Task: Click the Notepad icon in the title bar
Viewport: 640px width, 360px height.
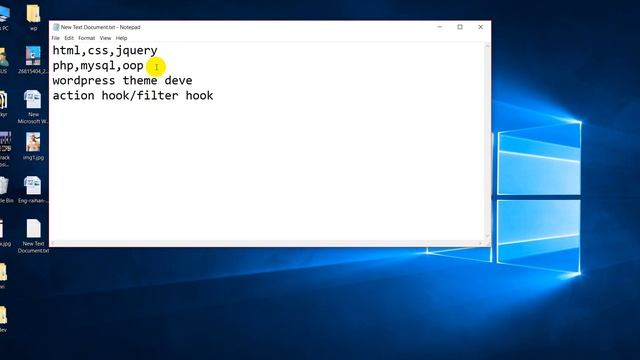Action: tap(56, 27)
